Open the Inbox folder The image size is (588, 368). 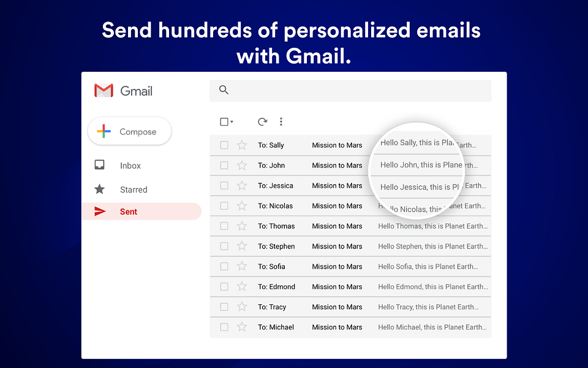click(130, 165)
